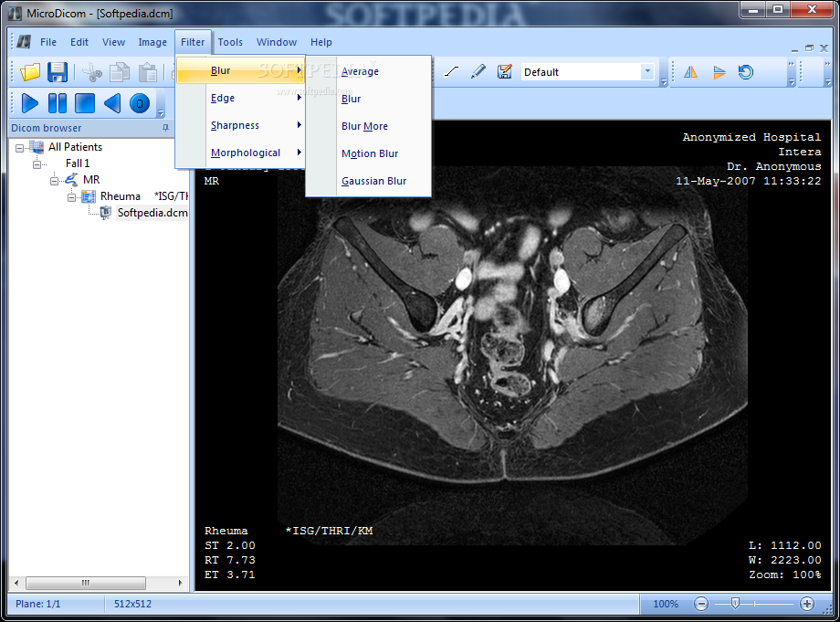Open playback toolbar options arrow
The image size is (840, 622).
(x=160, y=112)
